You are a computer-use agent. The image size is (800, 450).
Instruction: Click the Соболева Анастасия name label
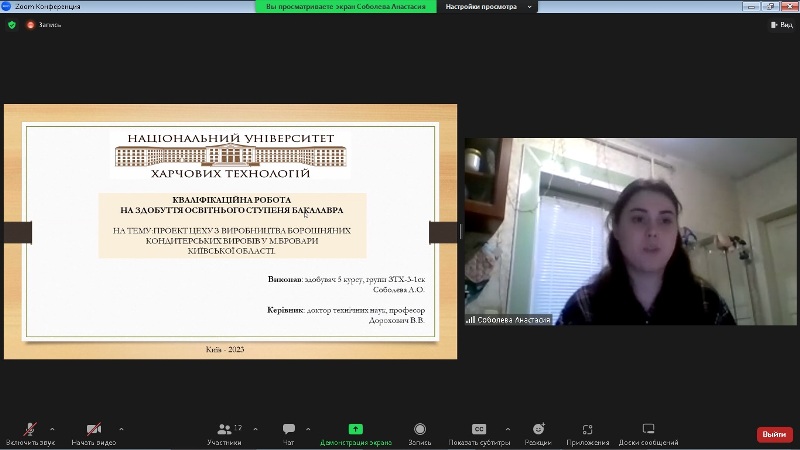click(513, 320)
